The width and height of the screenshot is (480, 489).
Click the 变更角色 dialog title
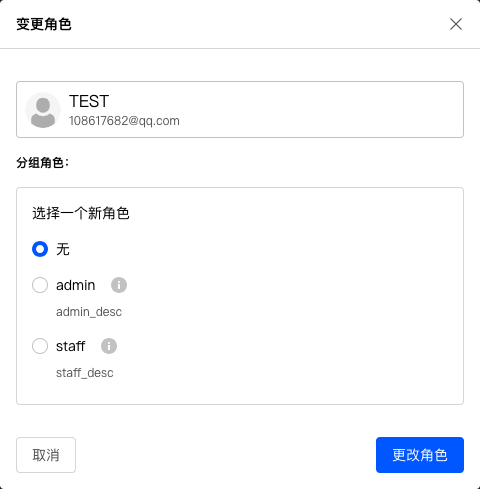click(44, 24)
